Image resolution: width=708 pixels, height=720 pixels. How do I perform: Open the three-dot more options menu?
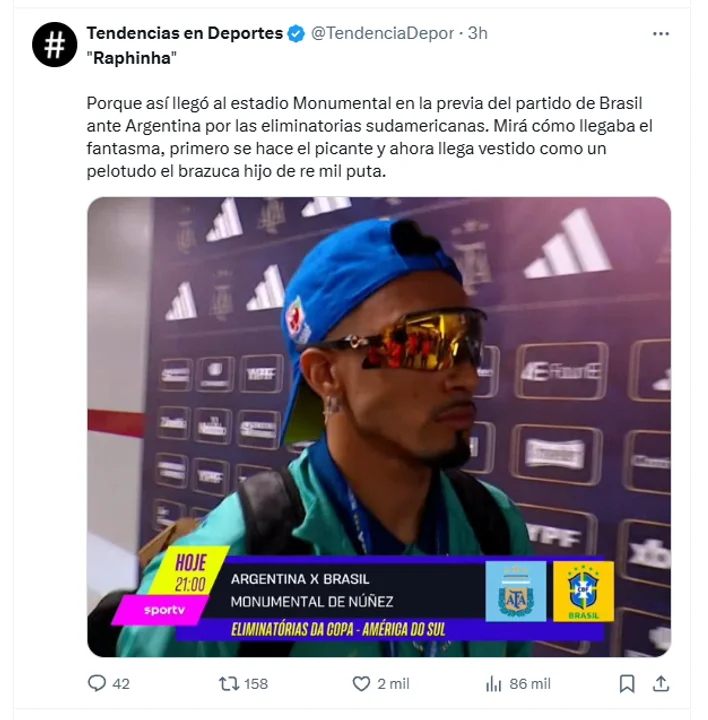coord(660,34)
